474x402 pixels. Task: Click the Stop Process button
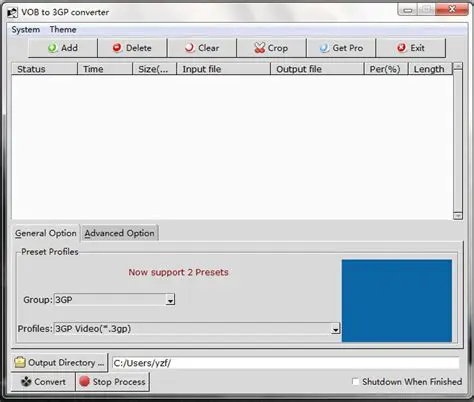pos(113,382)
